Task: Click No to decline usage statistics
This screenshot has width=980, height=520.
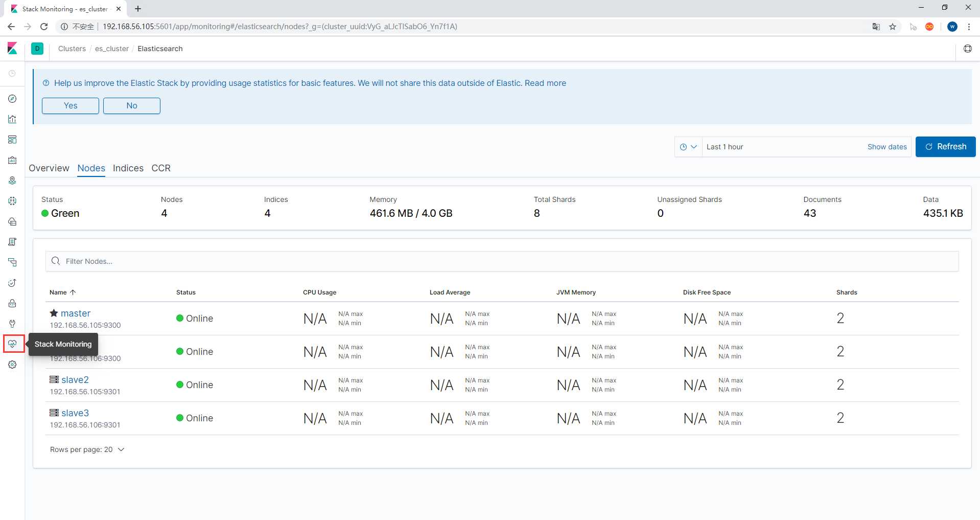Action: point(132,105)
